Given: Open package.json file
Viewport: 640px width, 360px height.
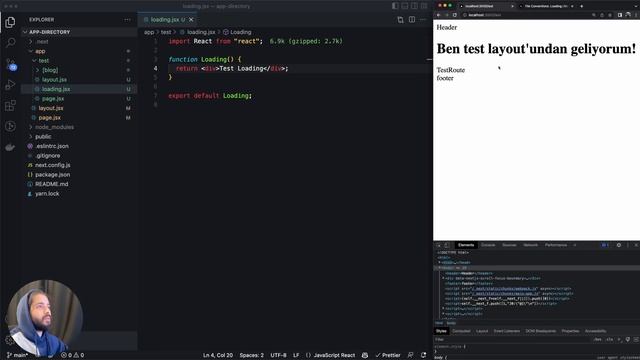Looking at the screenshot, I should point(79,174).
